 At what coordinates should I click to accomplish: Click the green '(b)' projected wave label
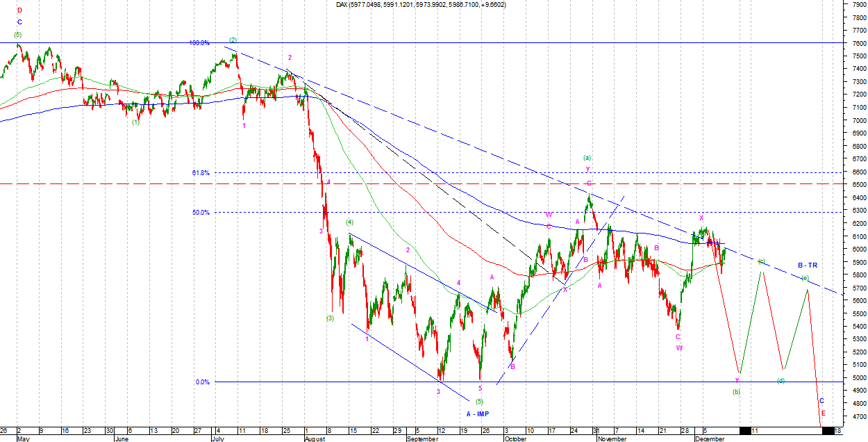737,391
